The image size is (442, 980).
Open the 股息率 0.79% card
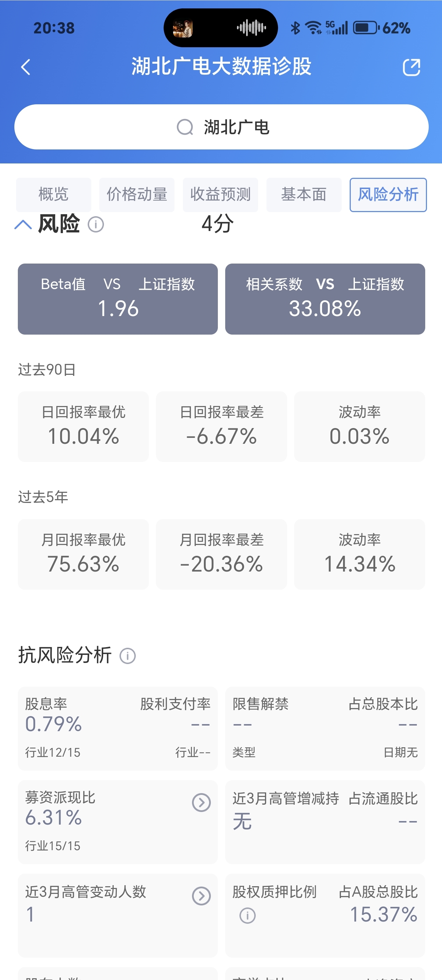pos(118,729)
